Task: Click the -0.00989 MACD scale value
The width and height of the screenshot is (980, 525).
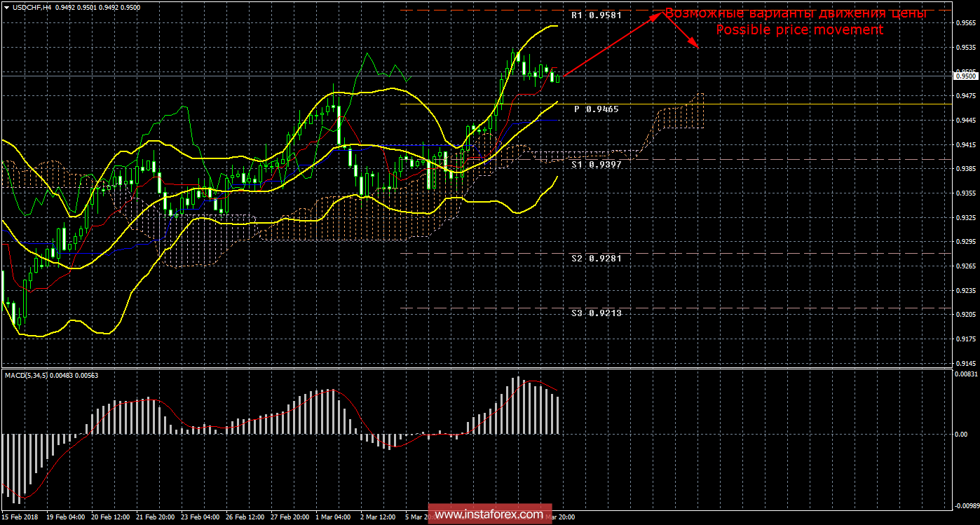Action: (966, 505)
